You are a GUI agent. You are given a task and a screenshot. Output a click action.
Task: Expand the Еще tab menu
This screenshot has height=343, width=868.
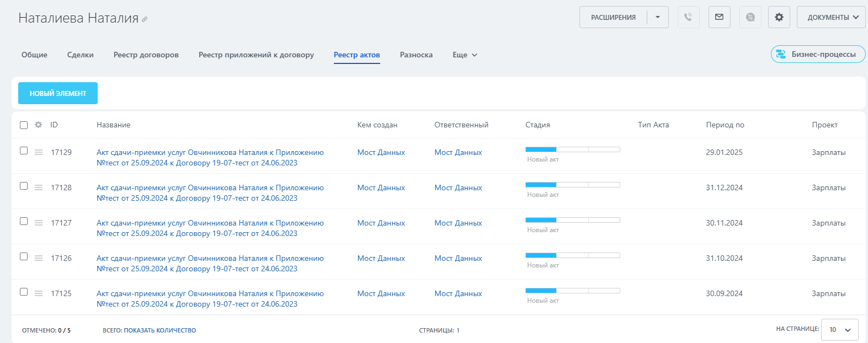(465, 55)
